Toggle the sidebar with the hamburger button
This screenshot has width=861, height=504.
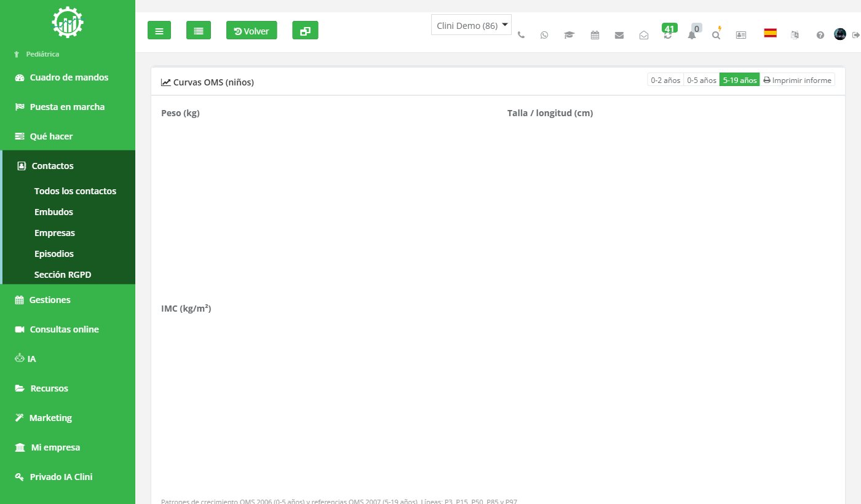pos(159,30)
